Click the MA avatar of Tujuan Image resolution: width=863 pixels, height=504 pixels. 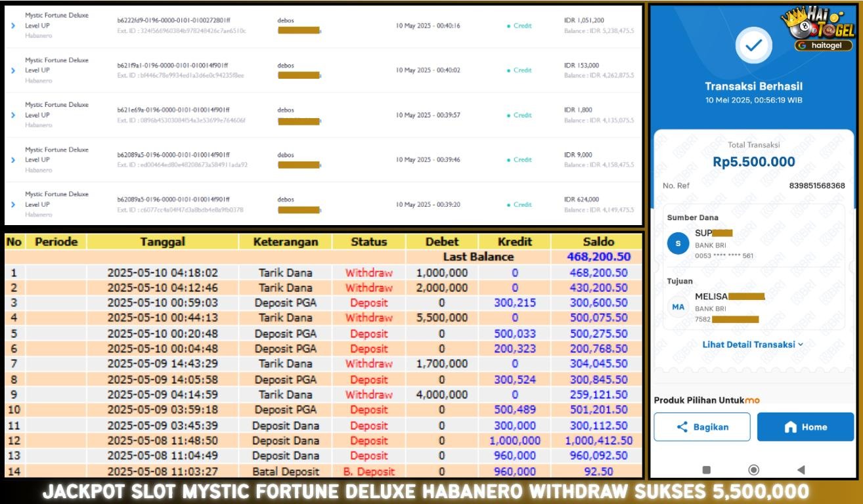(x=678, y=307)
